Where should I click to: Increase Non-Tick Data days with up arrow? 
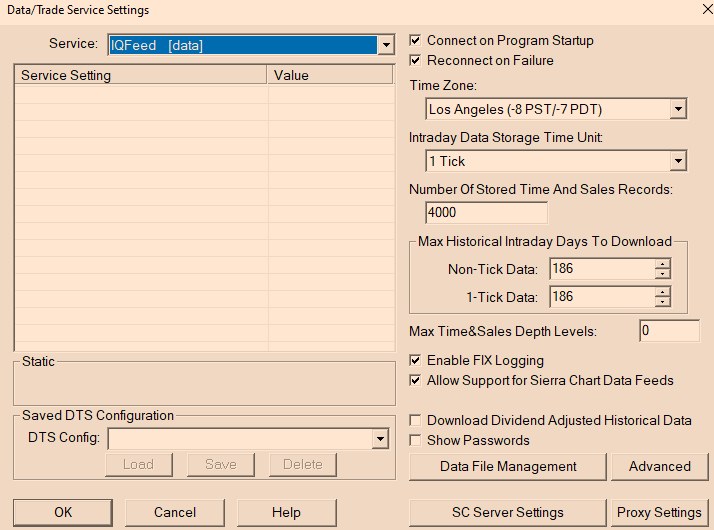click(663, 264)
